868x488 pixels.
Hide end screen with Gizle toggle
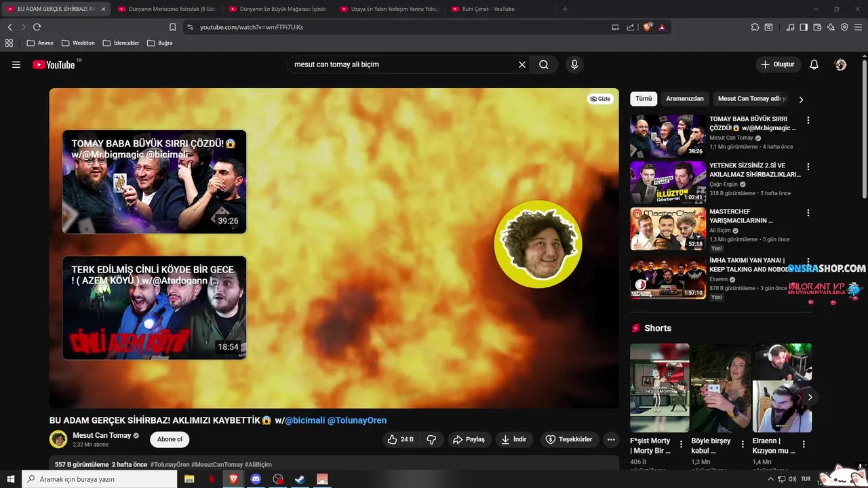(600, 99)
